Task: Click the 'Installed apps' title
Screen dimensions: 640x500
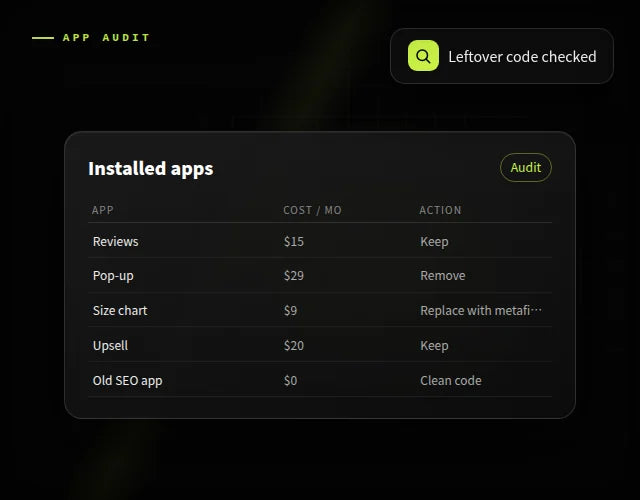Action: point(151,169)
